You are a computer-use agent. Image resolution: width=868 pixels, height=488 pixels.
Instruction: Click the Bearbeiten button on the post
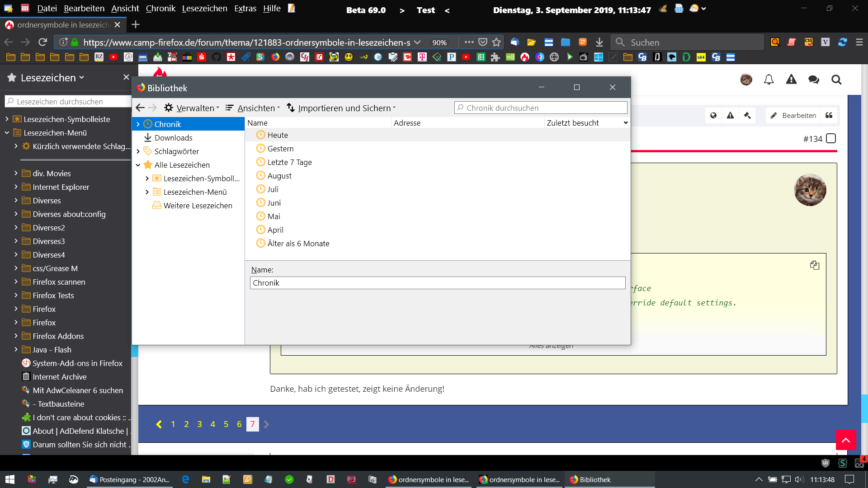click(x=793, y=115)
